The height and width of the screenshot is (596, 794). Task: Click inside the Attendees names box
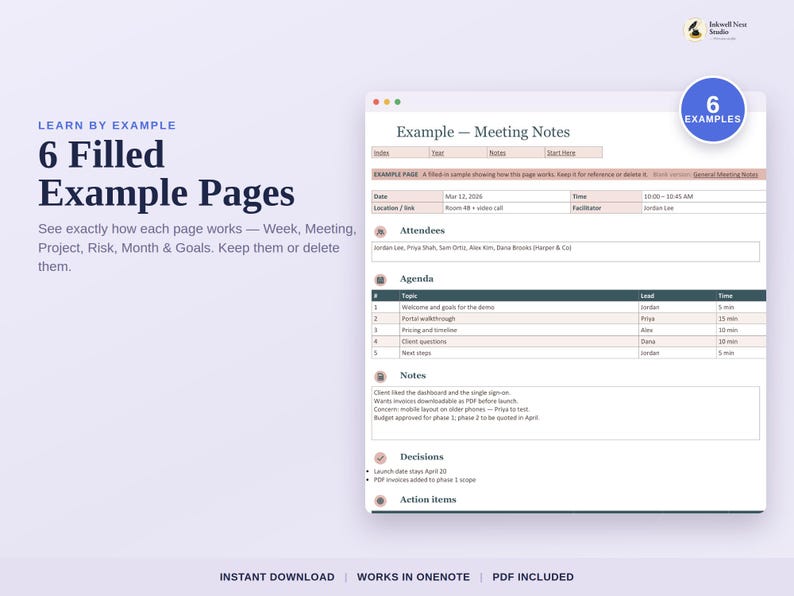[x=566, y=252]
